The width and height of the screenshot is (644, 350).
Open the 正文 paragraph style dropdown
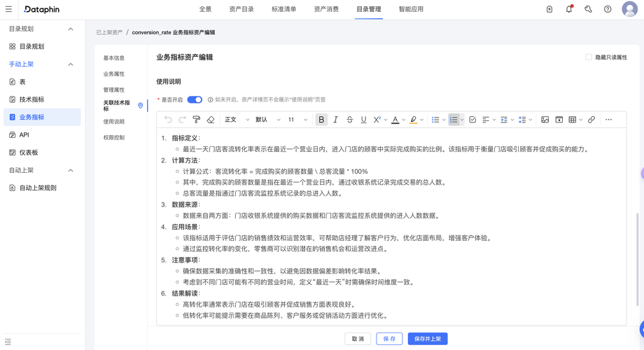click(237, 120)
